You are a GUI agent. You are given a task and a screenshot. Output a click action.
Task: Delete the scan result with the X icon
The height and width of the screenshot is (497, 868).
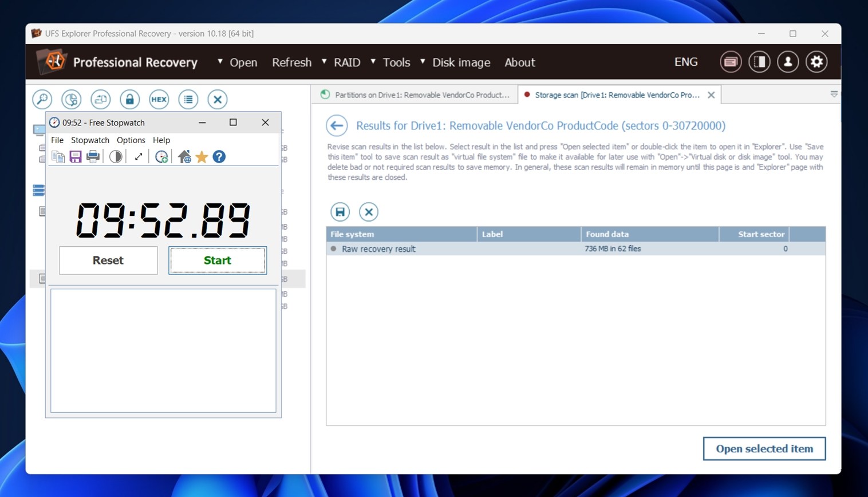369,212
